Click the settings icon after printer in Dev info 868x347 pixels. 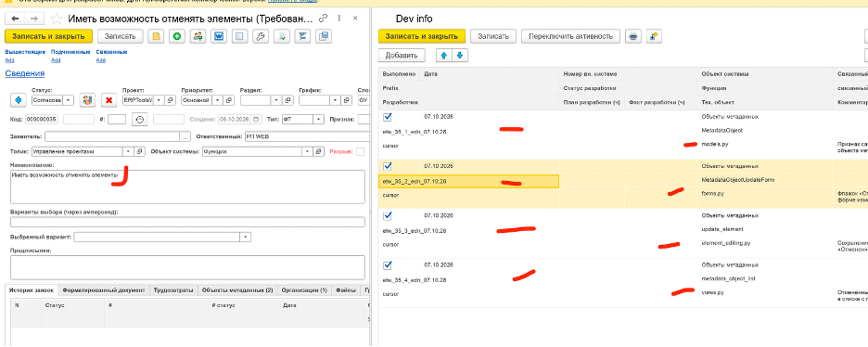(x=654, y=36)
